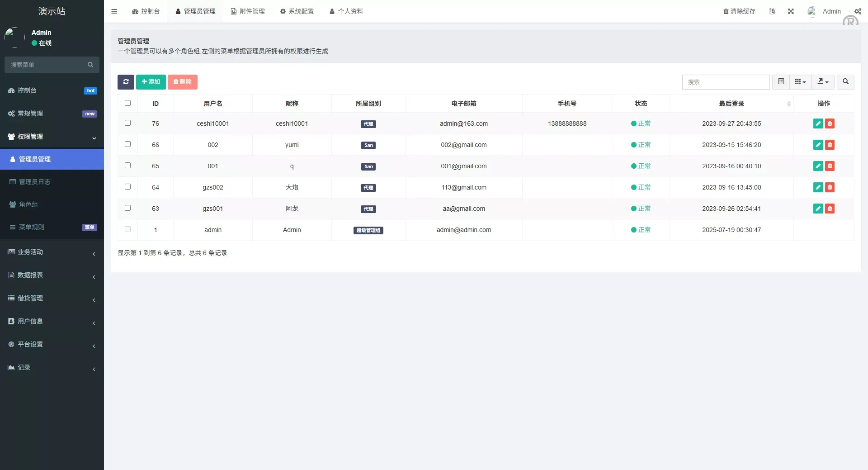The height and width of the screenshot is (470, 868).
Task: Click 清除缓存 to clear the cache
Action: [739, 11]
